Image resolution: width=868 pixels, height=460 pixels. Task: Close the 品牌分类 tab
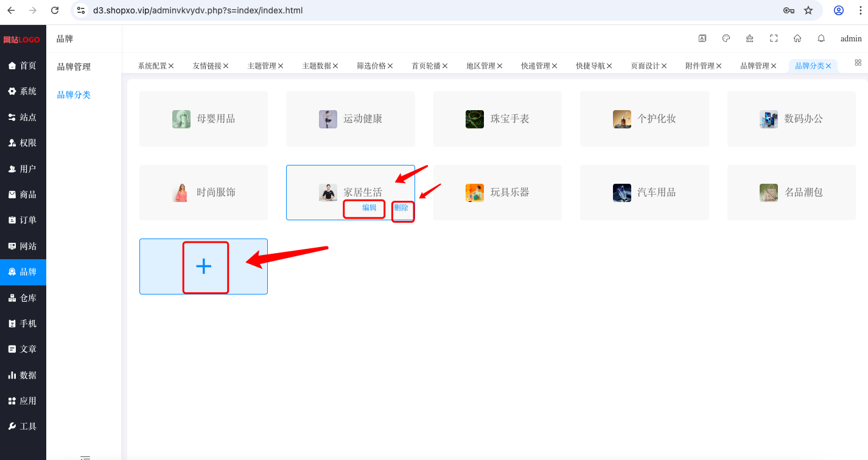pyautogui.click(x=828, y=66)
